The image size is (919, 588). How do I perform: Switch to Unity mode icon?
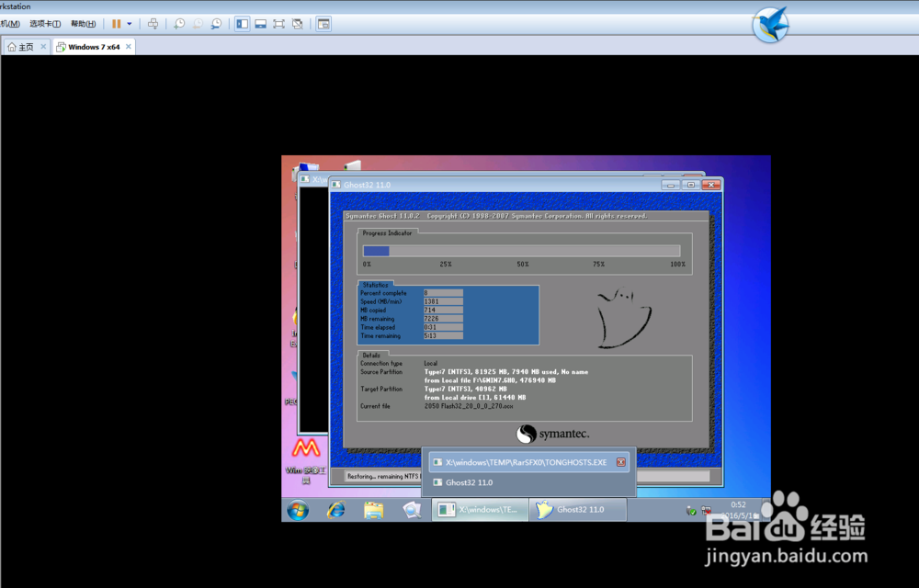(x=298, y=24)
